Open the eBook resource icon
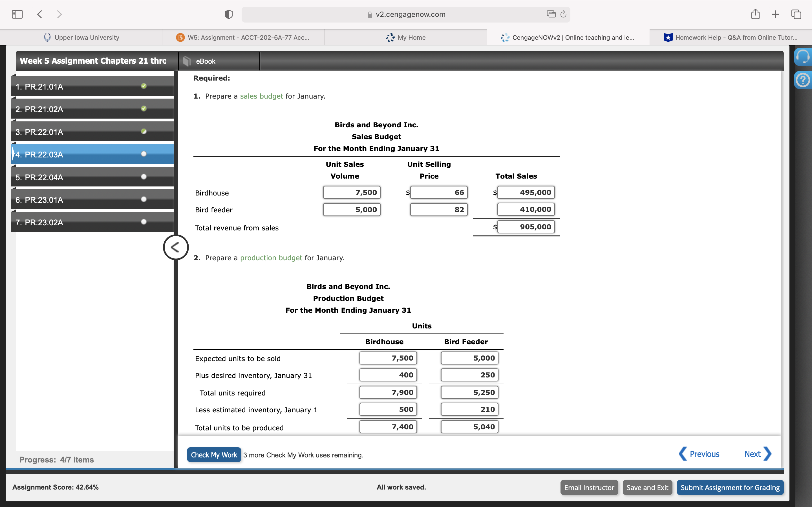 187,61
